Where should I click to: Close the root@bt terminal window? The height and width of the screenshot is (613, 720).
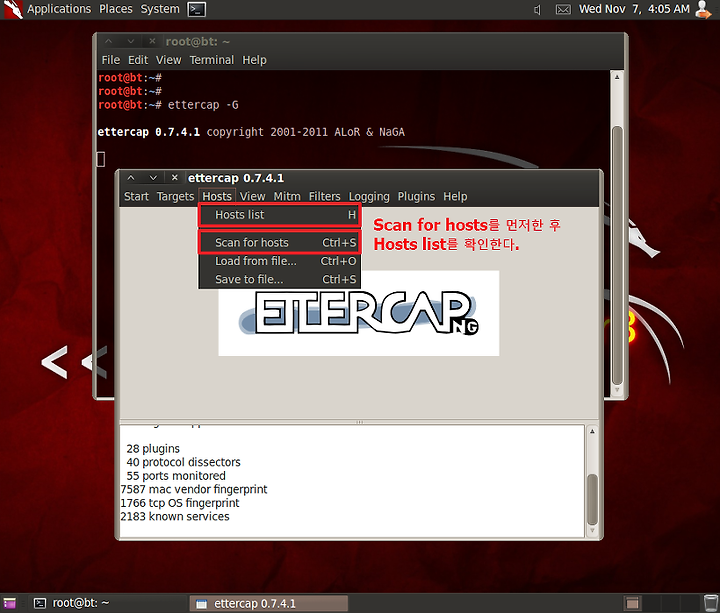tap(152, 41)
